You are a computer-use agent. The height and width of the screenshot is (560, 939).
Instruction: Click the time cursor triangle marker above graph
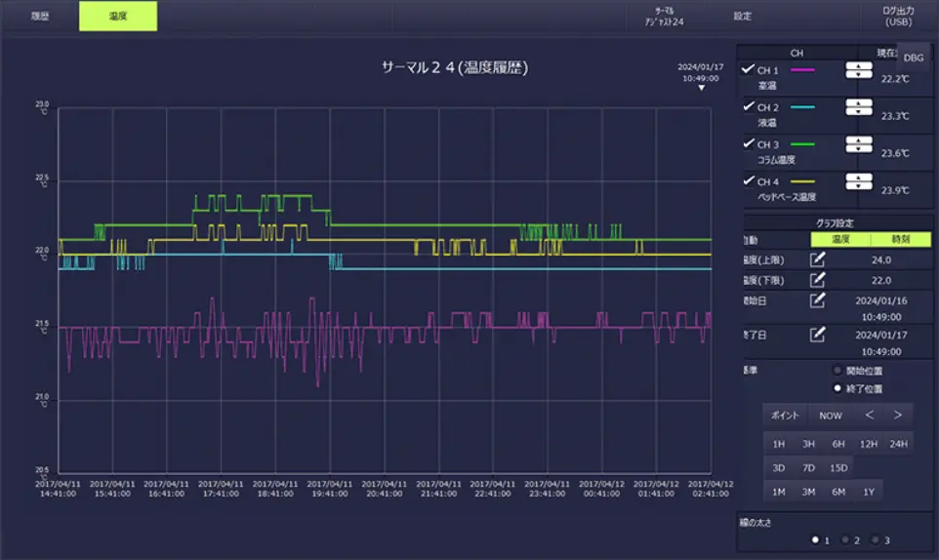[x=701, y=88]
